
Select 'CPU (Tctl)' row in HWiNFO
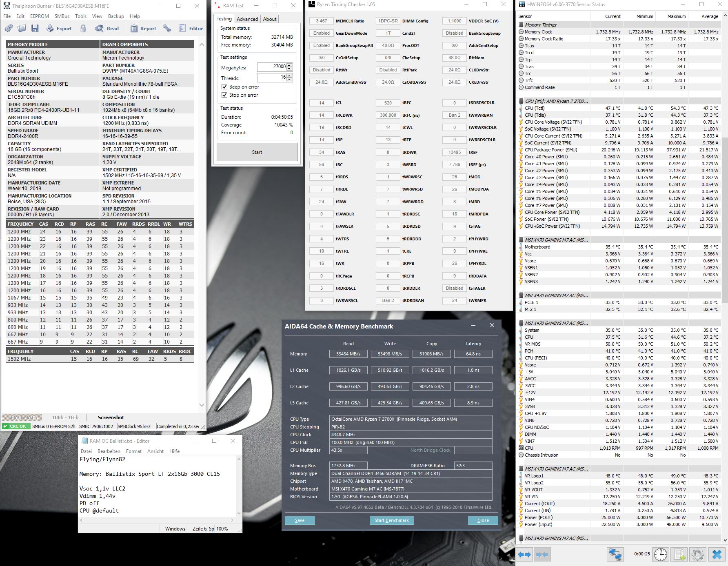(619, 108)
